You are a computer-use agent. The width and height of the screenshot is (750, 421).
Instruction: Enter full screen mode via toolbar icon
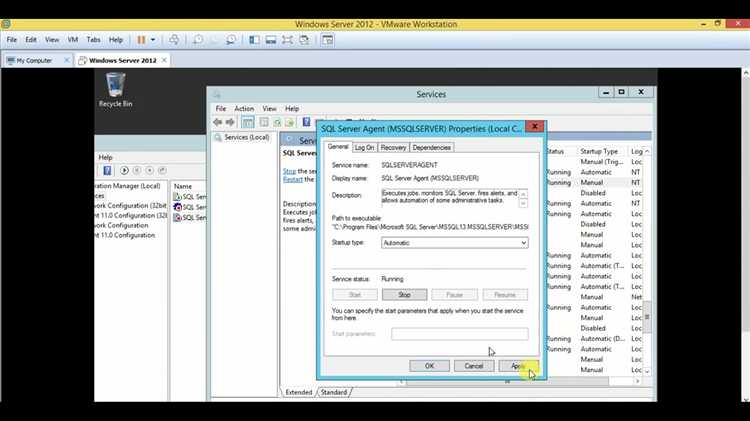[x=288, y=40]
